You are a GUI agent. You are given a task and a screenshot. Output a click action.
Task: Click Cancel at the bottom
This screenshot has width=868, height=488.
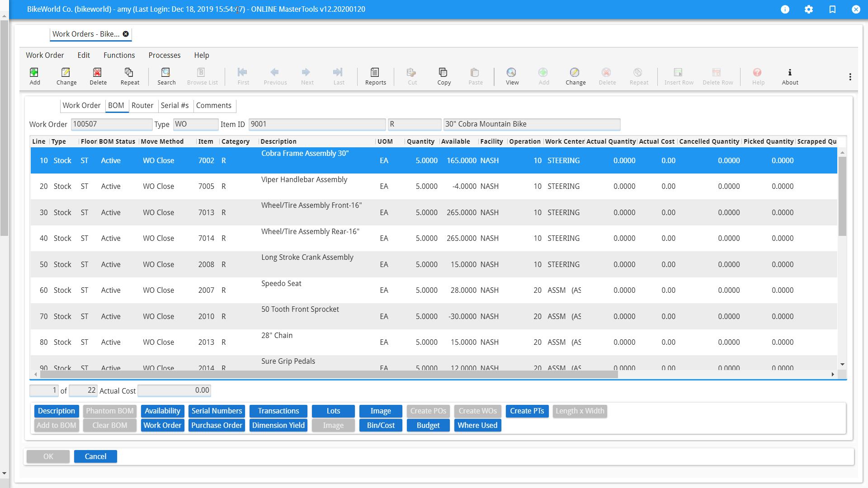point(95,456)
